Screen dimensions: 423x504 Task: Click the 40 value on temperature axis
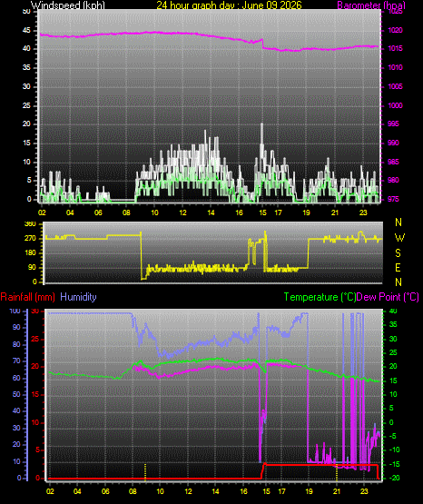393,311
